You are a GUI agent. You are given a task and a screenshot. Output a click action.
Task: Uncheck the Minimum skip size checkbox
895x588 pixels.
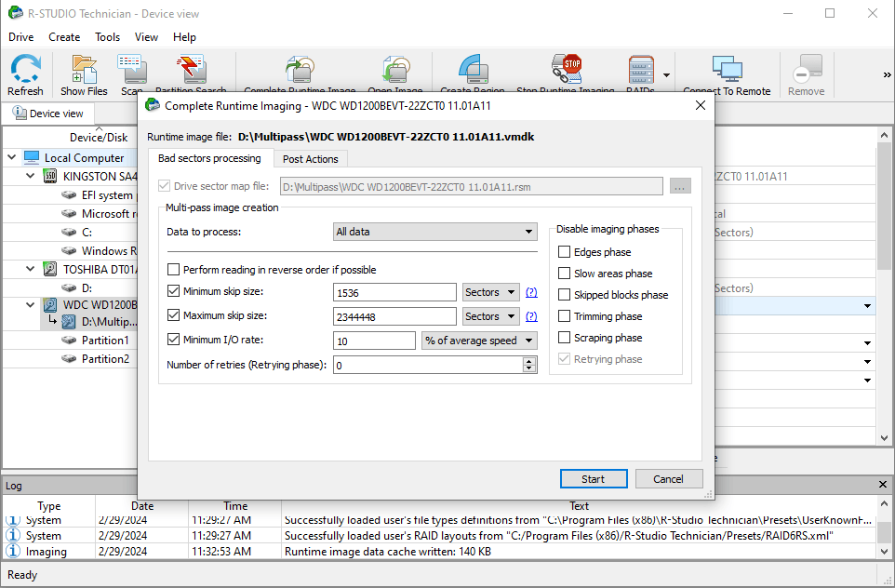(x=174, y=291)
